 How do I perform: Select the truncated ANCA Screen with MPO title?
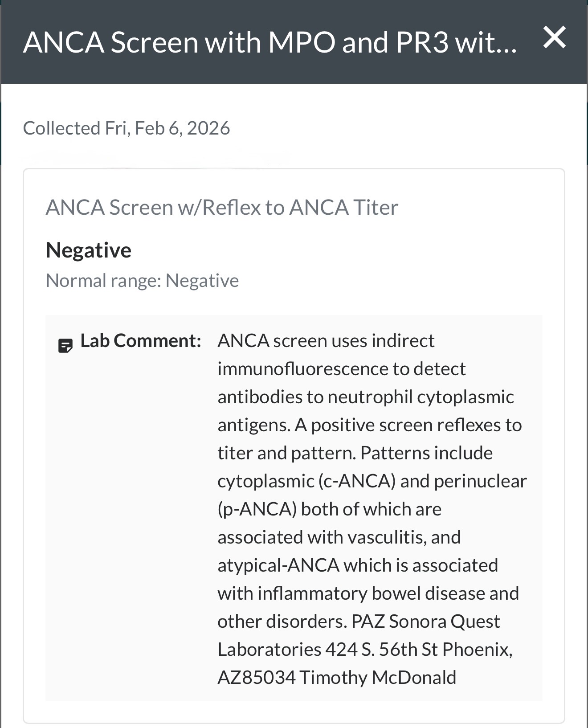coord(270,42)
